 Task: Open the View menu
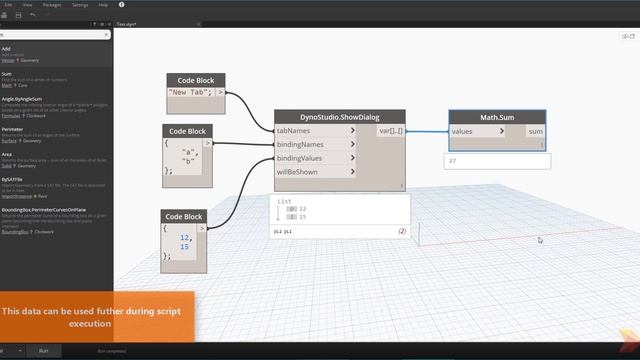pos(27,5)
